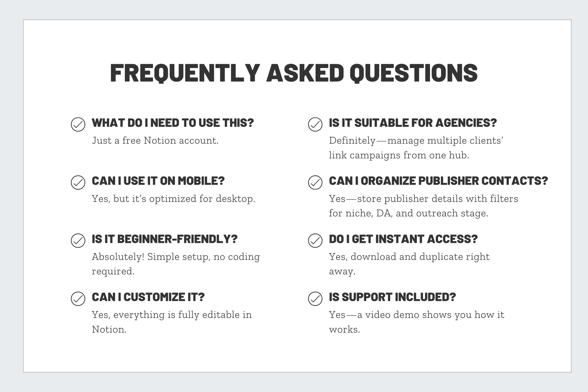
Task: Select the "Can I customize it?" question
Action: 148,297
